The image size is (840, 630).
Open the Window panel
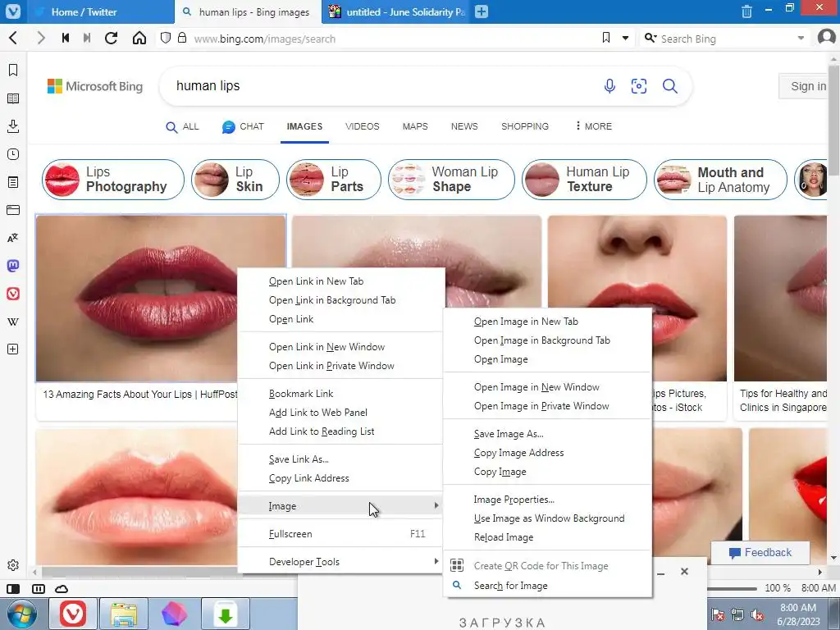pos(13,210)
